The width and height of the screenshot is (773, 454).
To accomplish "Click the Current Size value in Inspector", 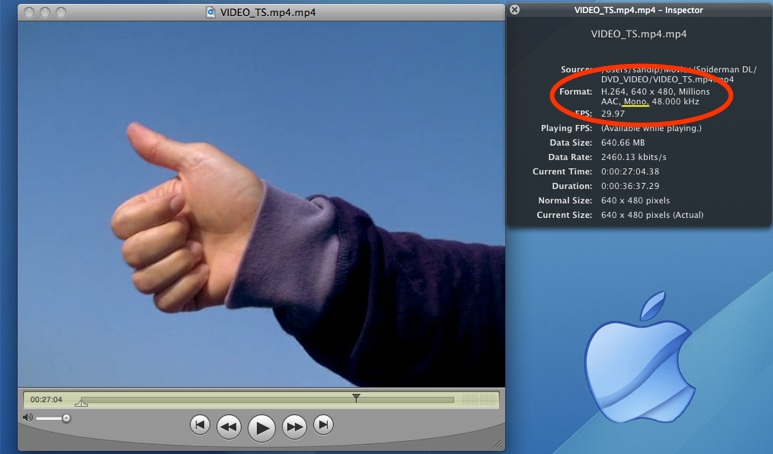I will tap(652, 215).
